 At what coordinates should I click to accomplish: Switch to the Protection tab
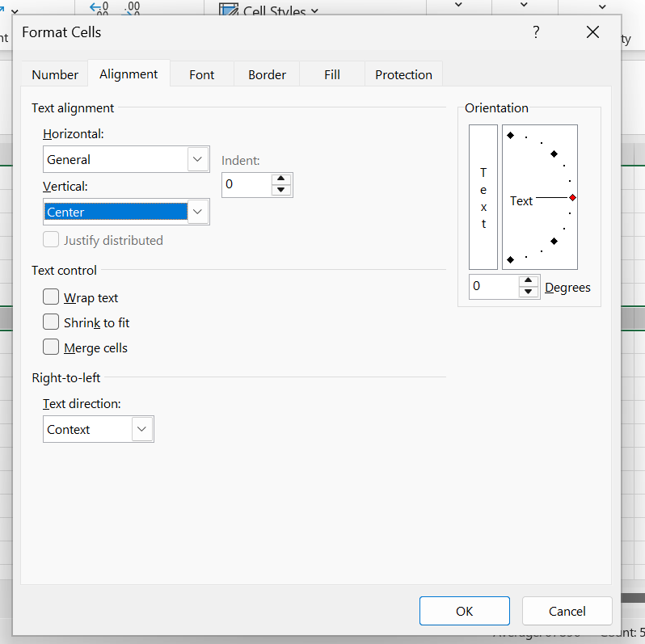(x=403, y=74)
